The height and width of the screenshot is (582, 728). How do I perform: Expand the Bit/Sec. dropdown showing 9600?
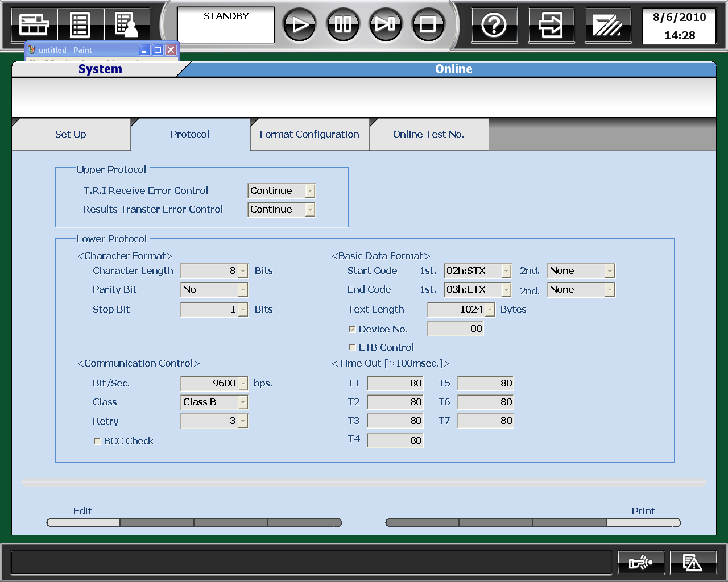(243, 384)
